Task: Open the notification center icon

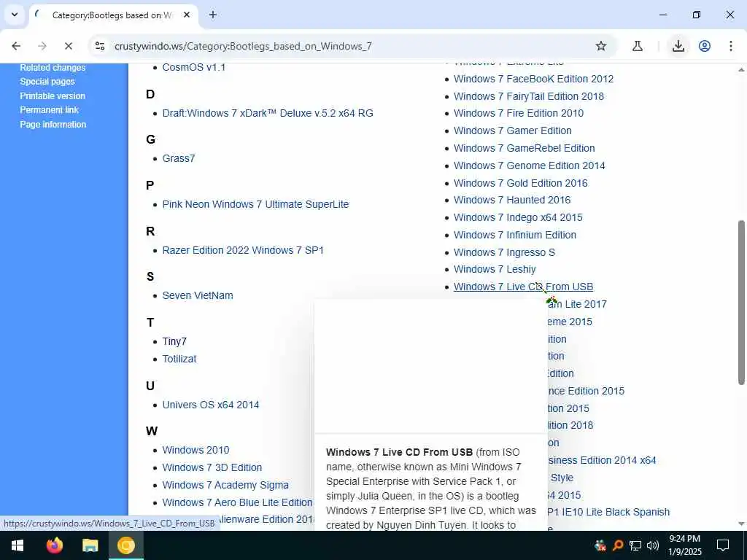Action: click(x=723, y=545)
